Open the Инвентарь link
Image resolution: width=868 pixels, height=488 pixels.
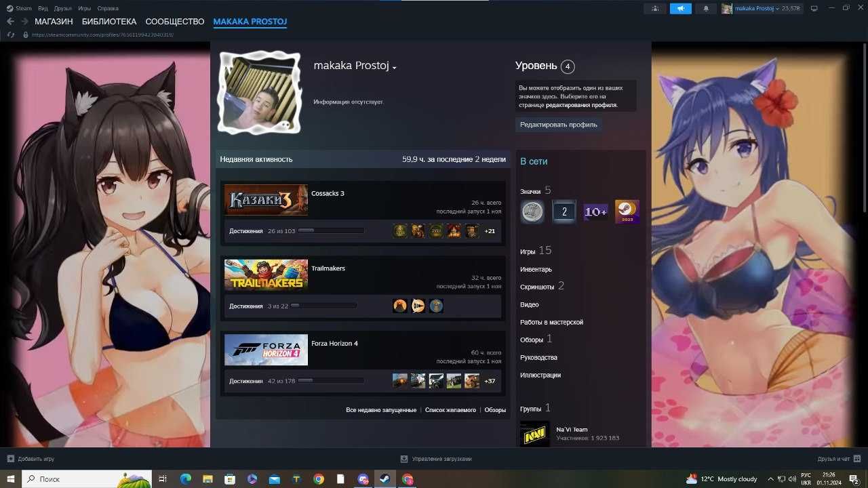tap(536, 269)
